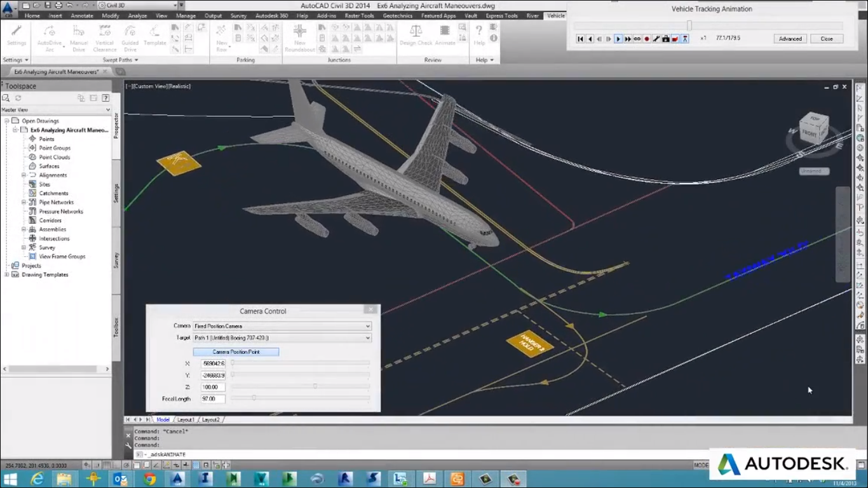
Task: Click the Focal Length slider handle
Action: pos(254,398)
